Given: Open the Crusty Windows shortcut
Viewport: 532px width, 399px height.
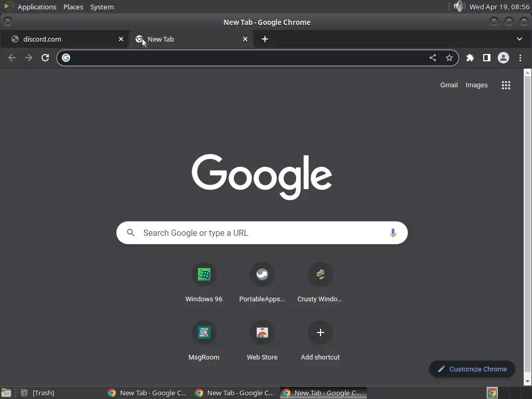Looking at the screenshot, I should [320, 282].
